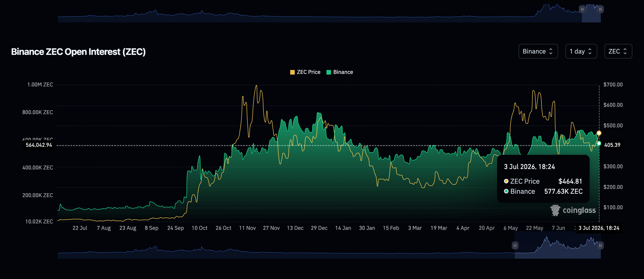Grab the left handle of bottom range slider
Screen dimensions: 644x279
(515, 245)
